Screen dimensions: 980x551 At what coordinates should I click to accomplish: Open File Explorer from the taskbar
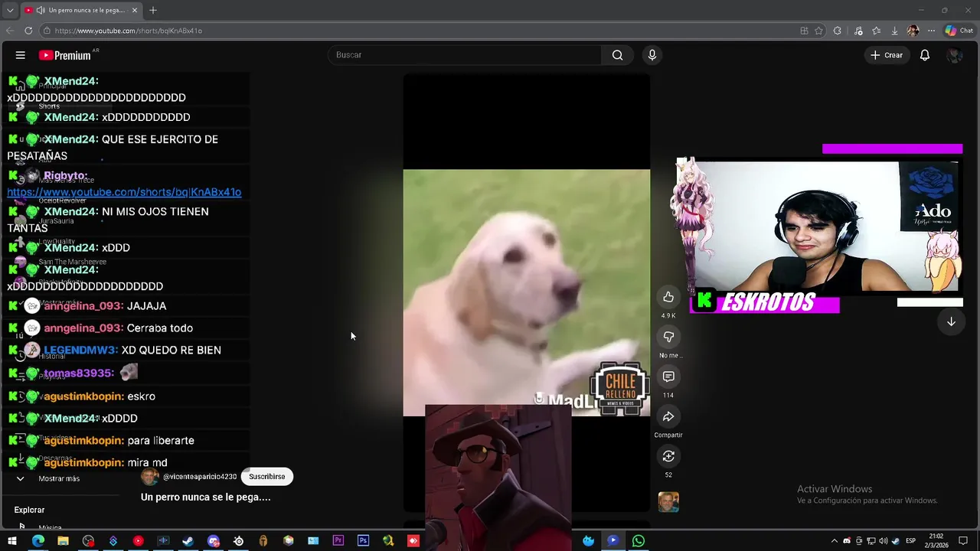(x=63, y=541)
